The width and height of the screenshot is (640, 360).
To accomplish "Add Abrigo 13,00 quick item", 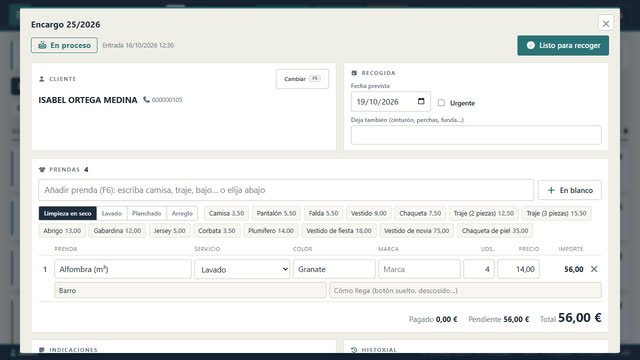I will (x=62, y=231).
